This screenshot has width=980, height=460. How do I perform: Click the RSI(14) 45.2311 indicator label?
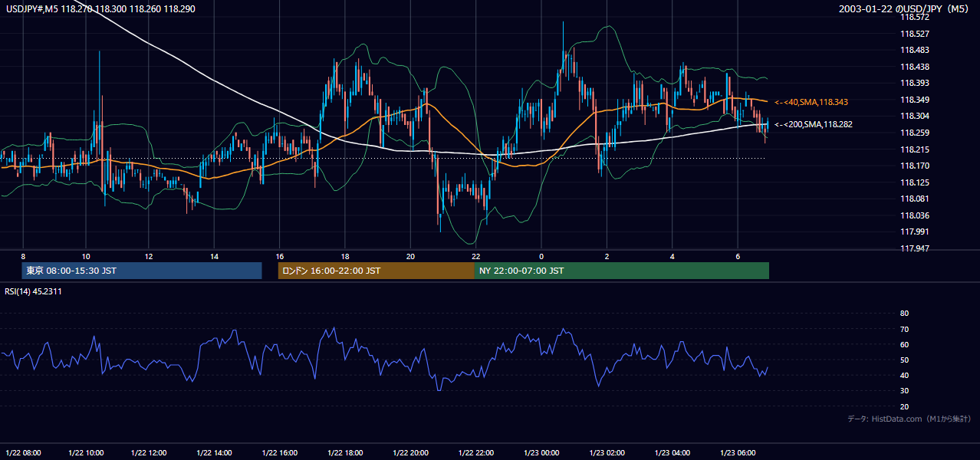pyautogui.click(x=34, y=291)
